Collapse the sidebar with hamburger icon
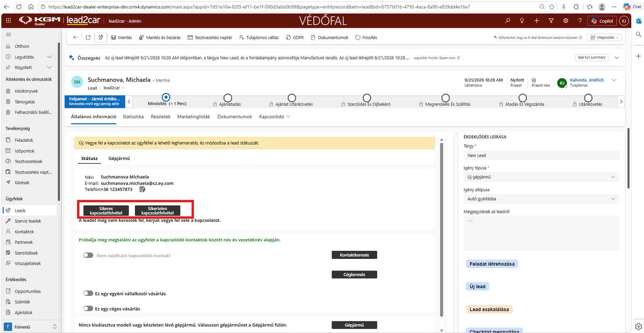 [8, 35]
